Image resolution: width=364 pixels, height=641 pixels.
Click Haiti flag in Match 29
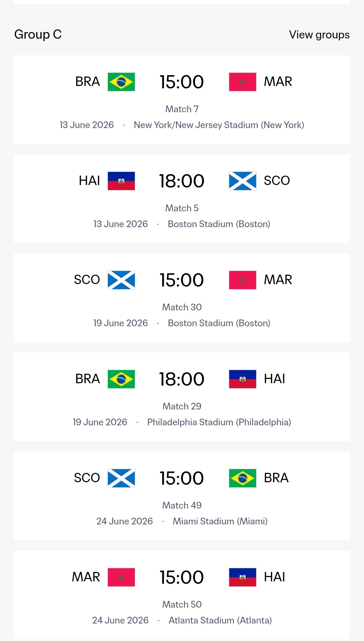tap(242, 379)
